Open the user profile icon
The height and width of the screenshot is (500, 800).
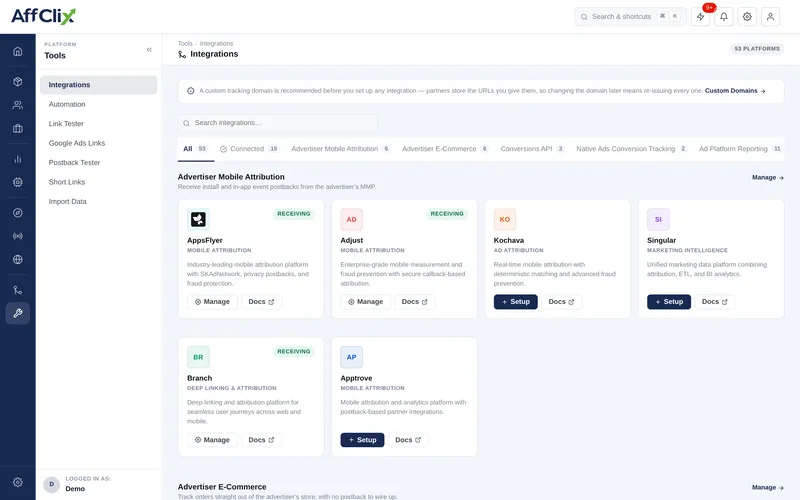coord(770,17)
